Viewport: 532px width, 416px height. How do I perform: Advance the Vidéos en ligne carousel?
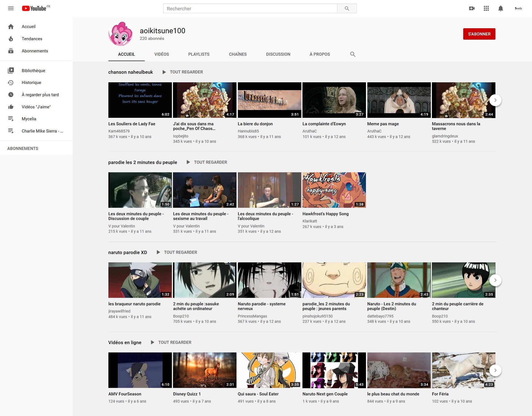(495, 370)
